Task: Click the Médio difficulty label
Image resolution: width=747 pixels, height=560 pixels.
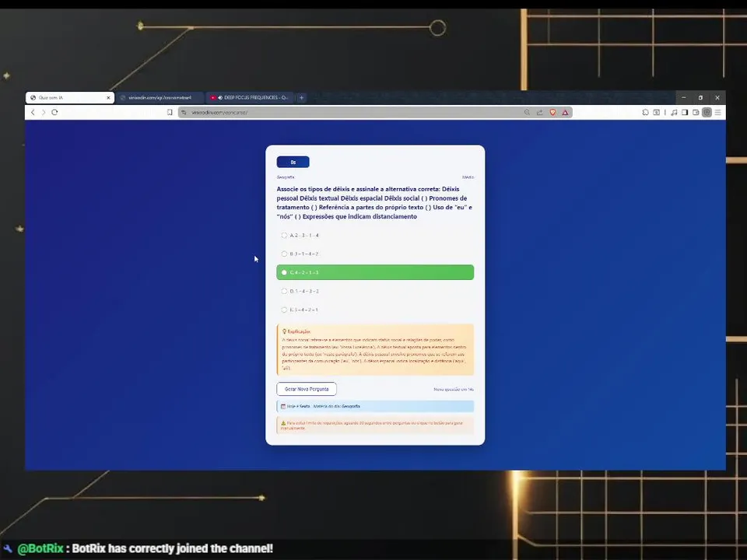Action: tap(468, 177)
